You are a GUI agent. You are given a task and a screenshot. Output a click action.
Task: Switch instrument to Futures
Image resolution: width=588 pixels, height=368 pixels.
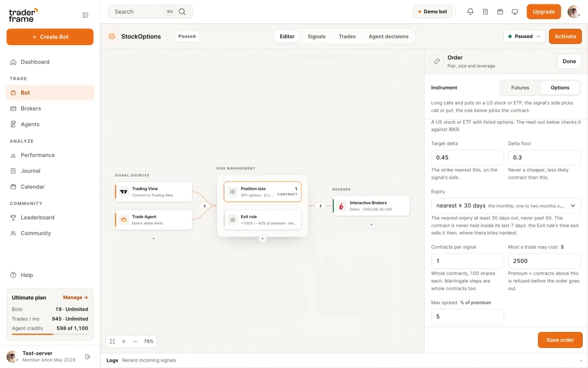coord(520,88)
